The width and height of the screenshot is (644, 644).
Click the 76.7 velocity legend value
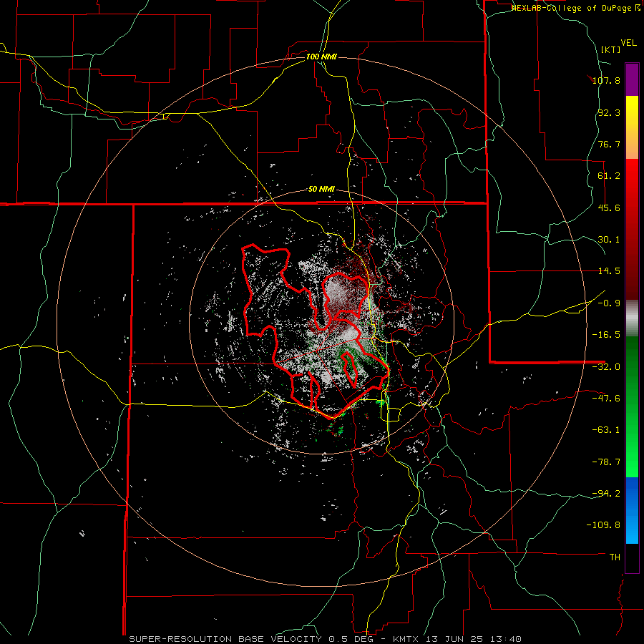pos(609,144)
